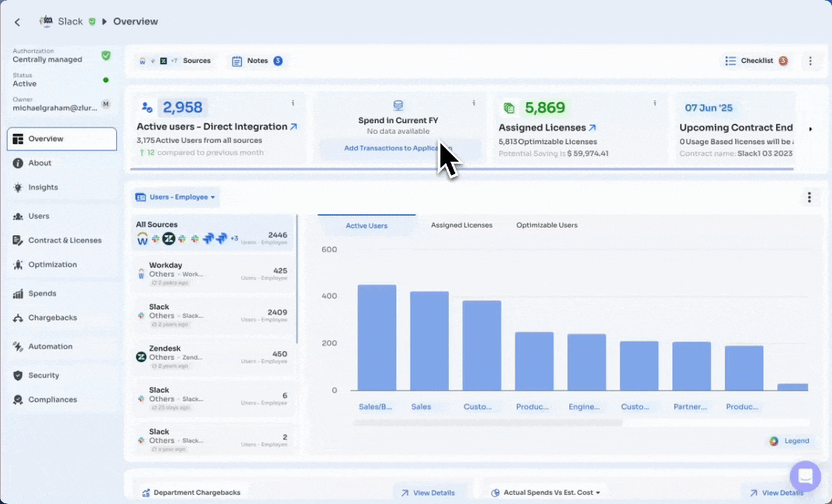Switch to the Optimizable Users tab
This screenshot has height=504, width=832.
click(547, 225)
